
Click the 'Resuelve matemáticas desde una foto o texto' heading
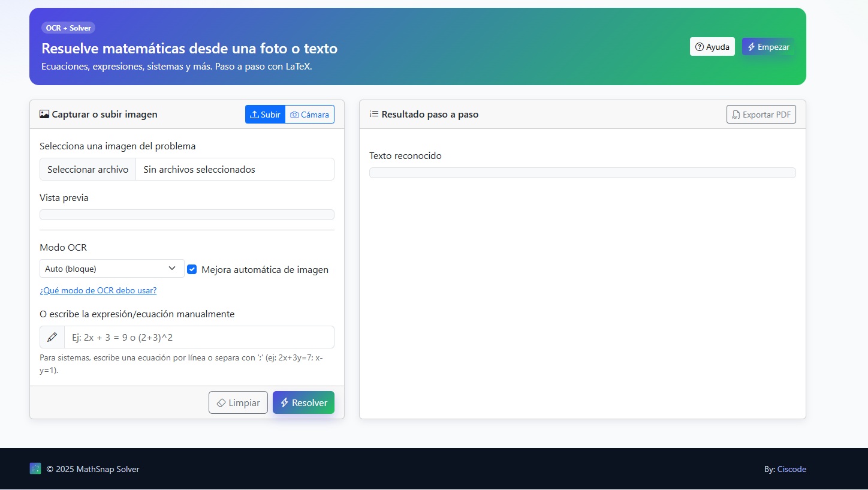[x=189, y=49]
